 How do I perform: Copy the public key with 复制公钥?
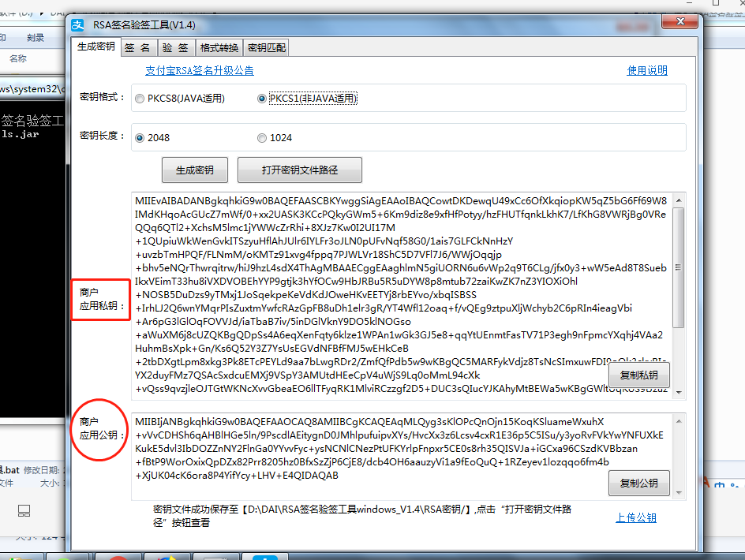639,483
